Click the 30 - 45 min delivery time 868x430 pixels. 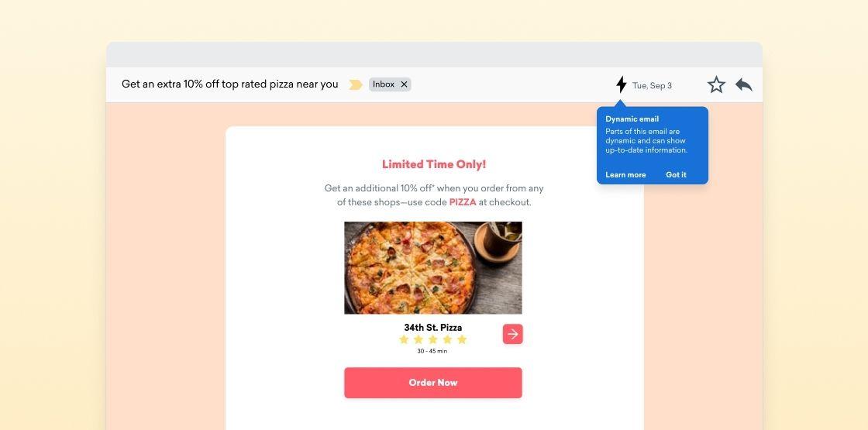coord(432,351)
